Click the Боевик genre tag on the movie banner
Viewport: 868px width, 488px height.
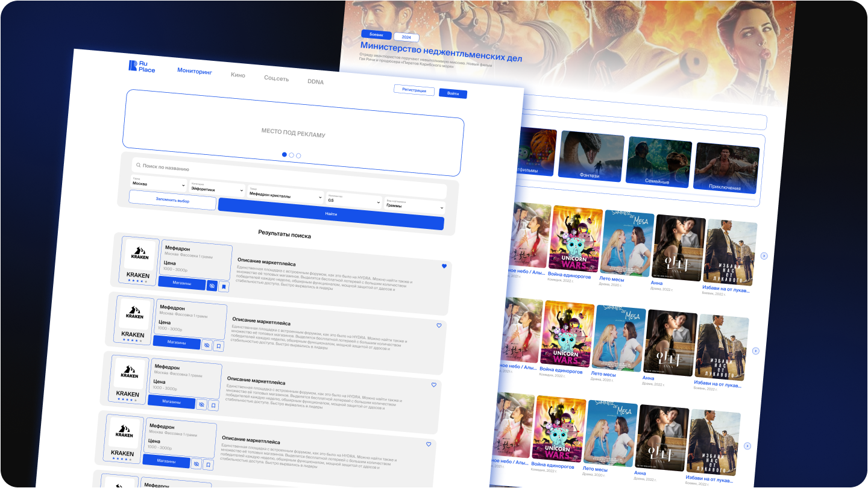pos(376,35)
